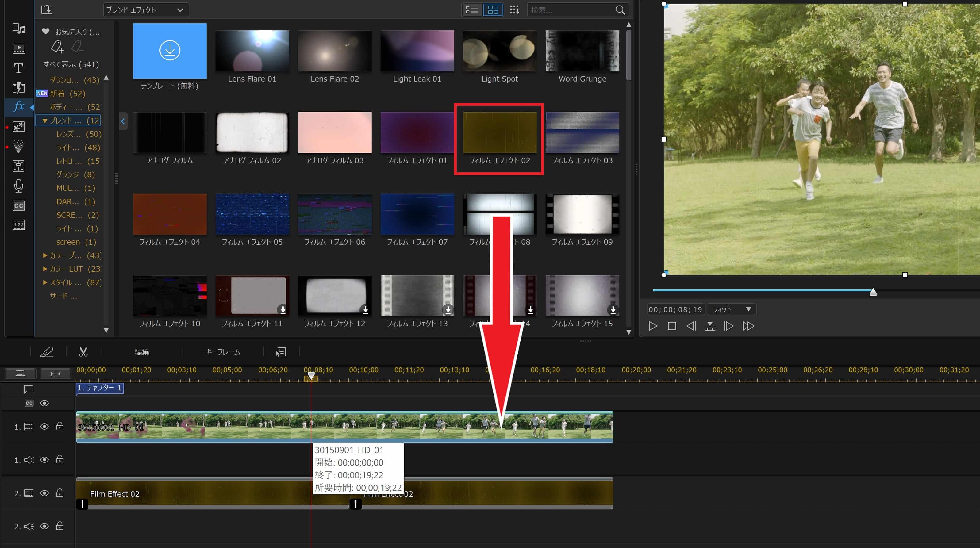
Task: Open the Voice-over recording microphone room
Action: [18, 186]
